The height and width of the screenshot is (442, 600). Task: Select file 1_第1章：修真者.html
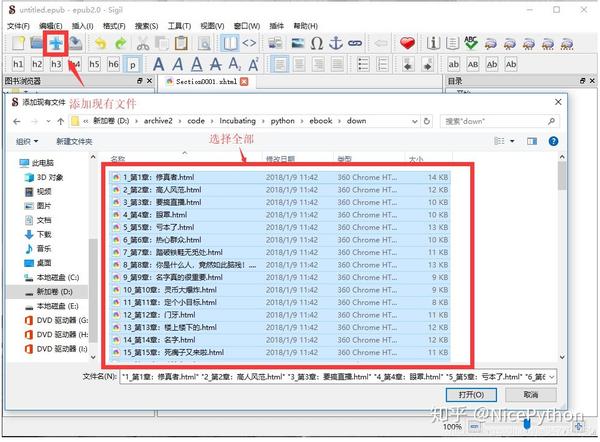pos(279,177)
